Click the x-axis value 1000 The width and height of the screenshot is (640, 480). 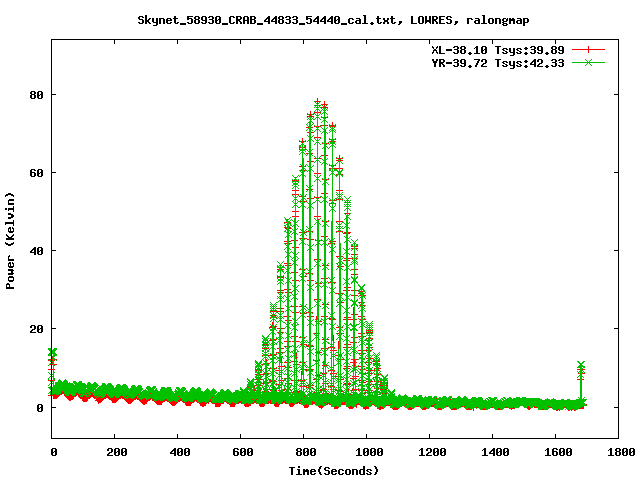point(369,452)
